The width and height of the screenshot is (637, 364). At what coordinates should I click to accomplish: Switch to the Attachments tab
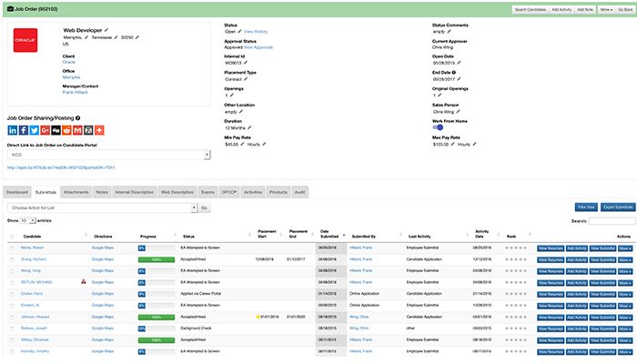coord(76,193)
